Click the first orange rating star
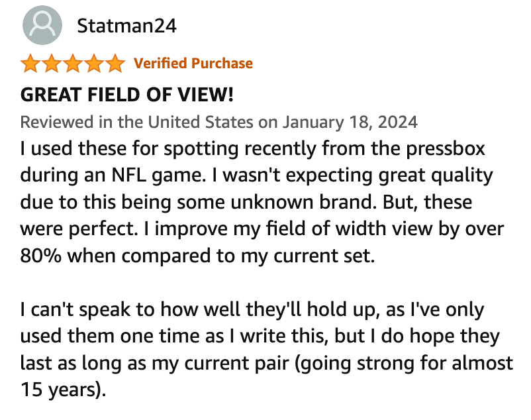 click(31, 64)
